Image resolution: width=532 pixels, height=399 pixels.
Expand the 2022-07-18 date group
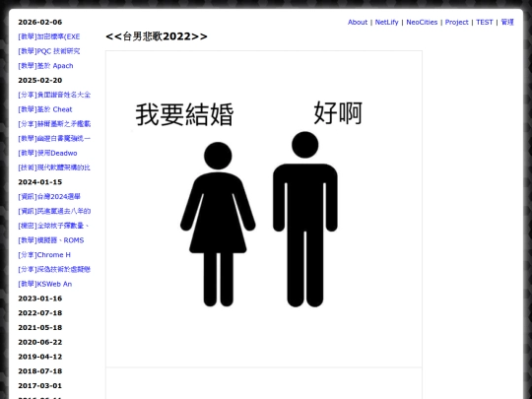click(40, 313)
